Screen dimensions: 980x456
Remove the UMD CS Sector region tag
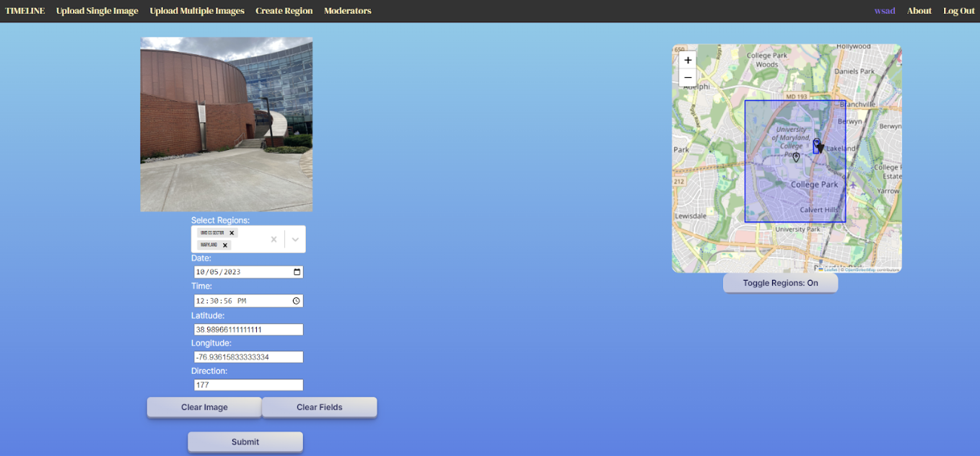pyautogui.click(x=232, y=233)
